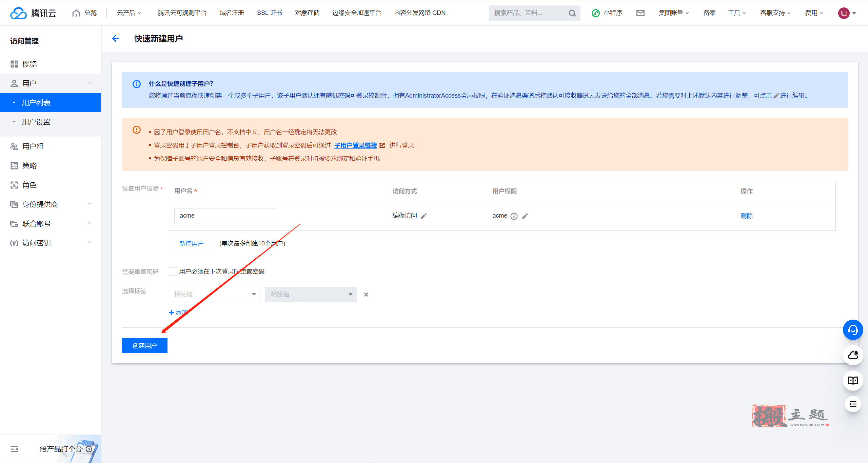The image size is (868, 463).
Task: Remove the tag row with X icon
Action: [x=366, y=295]
